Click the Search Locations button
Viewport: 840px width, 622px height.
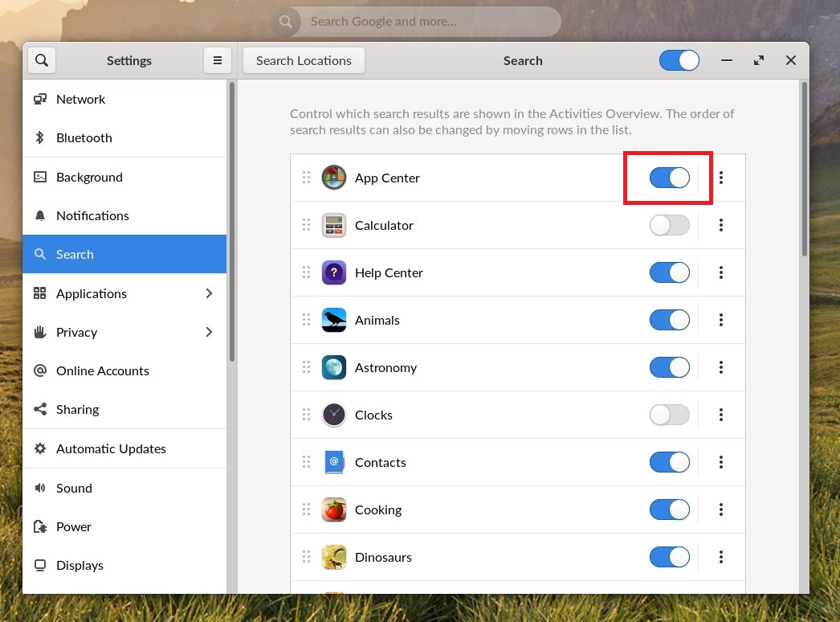(x=304, y=60)
